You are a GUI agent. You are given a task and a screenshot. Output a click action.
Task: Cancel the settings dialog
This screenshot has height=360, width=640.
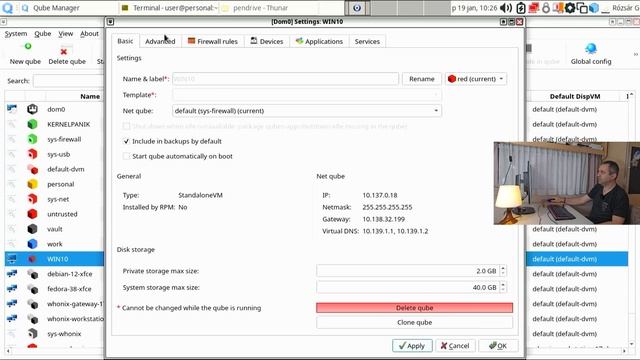(x=455, y=346)
